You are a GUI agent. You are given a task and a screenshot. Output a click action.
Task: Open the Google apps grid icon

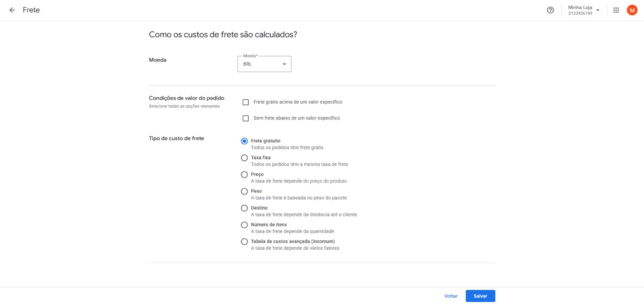tap(616, 10)
